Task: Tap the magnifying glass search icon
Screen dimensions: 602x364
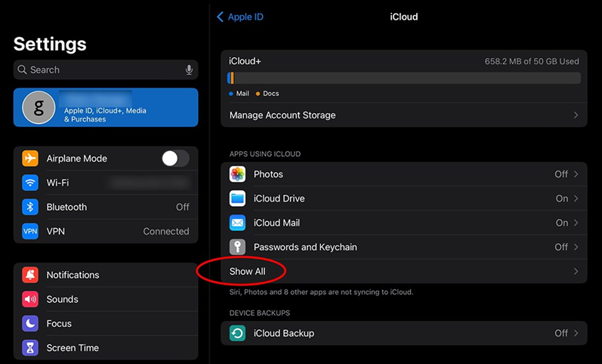Action: click(x=22, y=69)
